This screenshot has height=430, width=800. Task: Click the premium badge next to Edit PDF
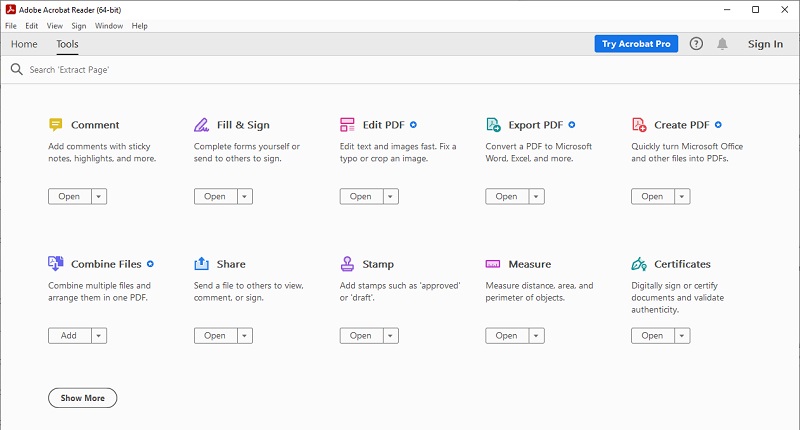(x=413, y=124)
